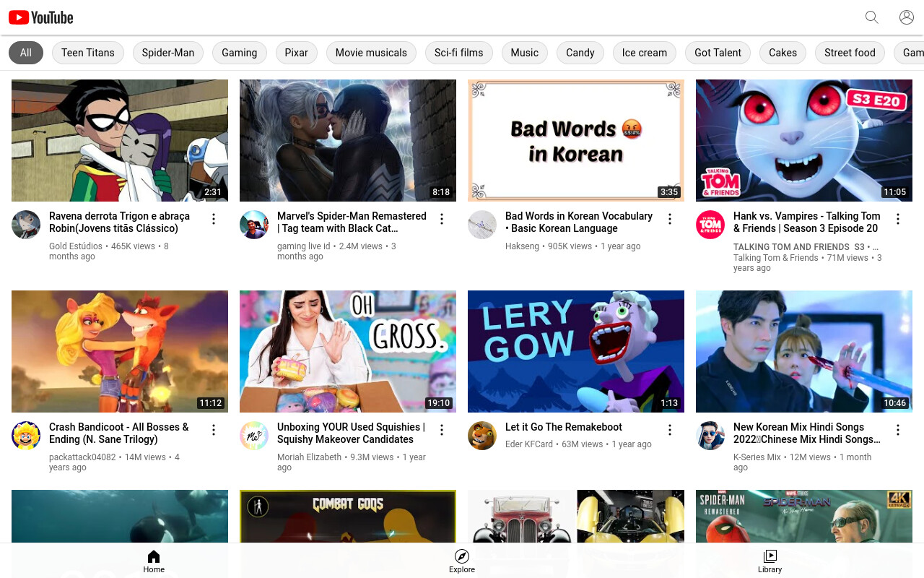The image size is (924, 578).
Task: Open the Spider-Man Remastered 4K thumbnail
Action: click(804, 516)
